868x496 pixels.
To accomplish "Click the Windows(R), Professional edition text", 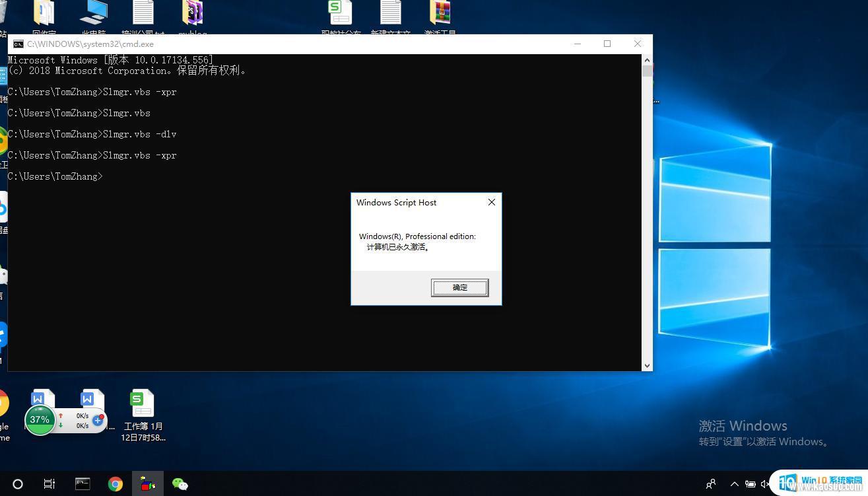I will (417, 236).
